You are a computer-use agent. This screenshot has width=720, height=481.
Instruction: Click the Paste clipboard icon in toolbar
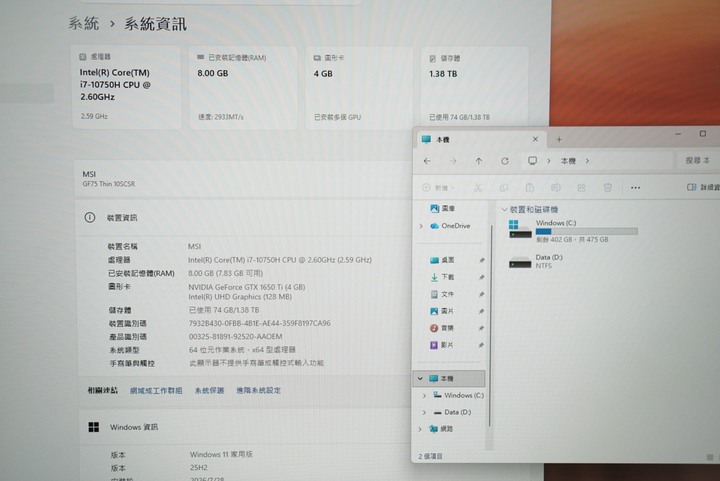coord(529,188)
